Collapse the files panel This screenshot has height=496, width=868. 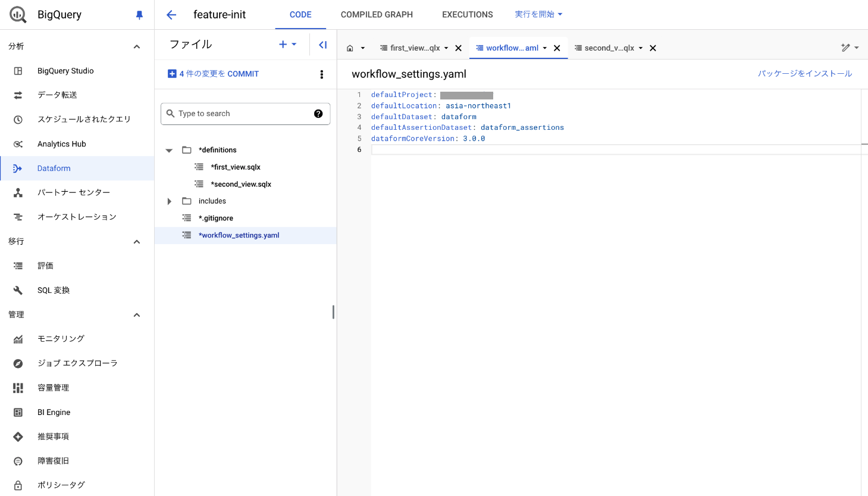point(323,45)
